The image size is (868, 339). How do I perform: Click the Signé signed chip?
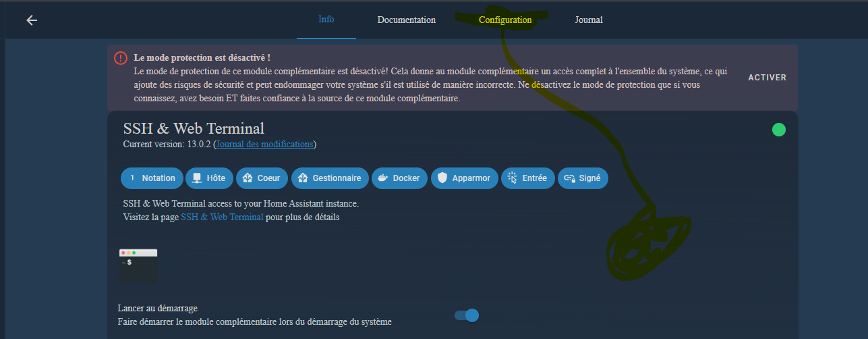(583, 178)
